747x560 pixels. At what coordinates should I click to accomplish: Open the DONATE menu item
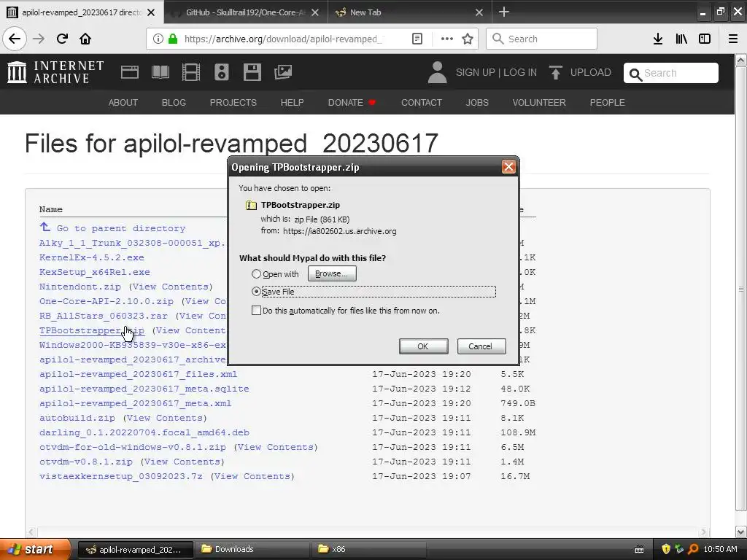click(352, 102)
